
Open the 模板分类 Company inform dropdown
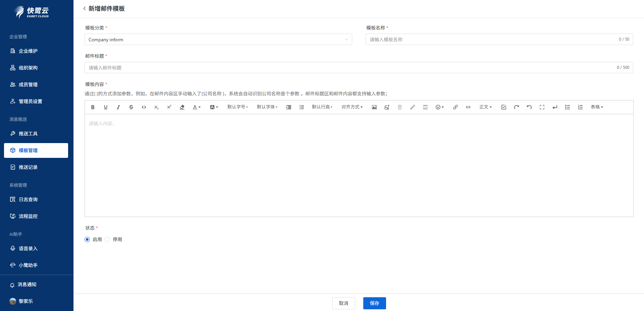(x=218, y=39)
